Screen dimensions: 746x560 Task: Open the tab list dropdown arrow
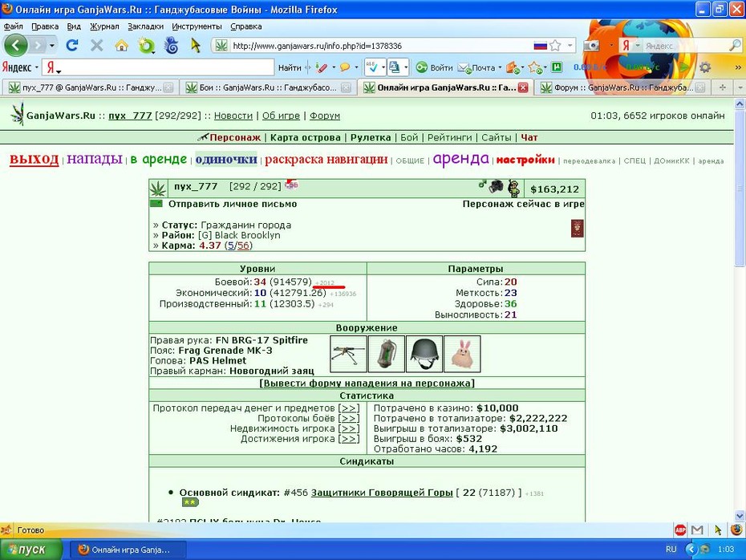pyautogui.click(x=740, y=87)
